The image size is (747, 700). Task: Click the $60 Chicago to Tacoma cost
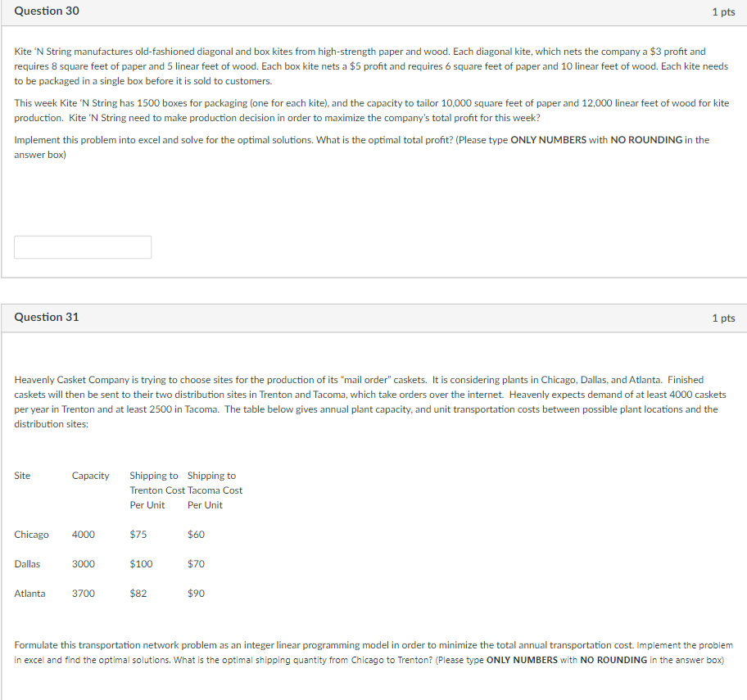196,535
